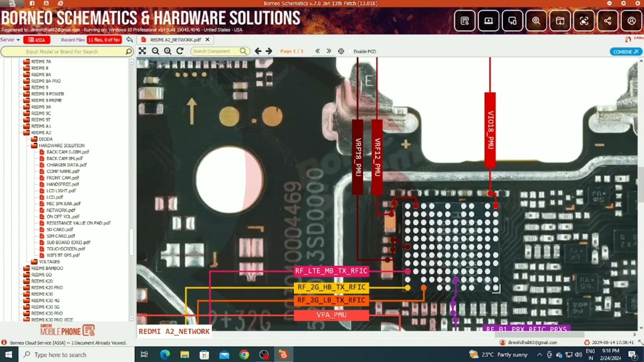Open ON OFF VOL.pdf
The width and height of the screenshot is (644, 362).
point(63,217)
